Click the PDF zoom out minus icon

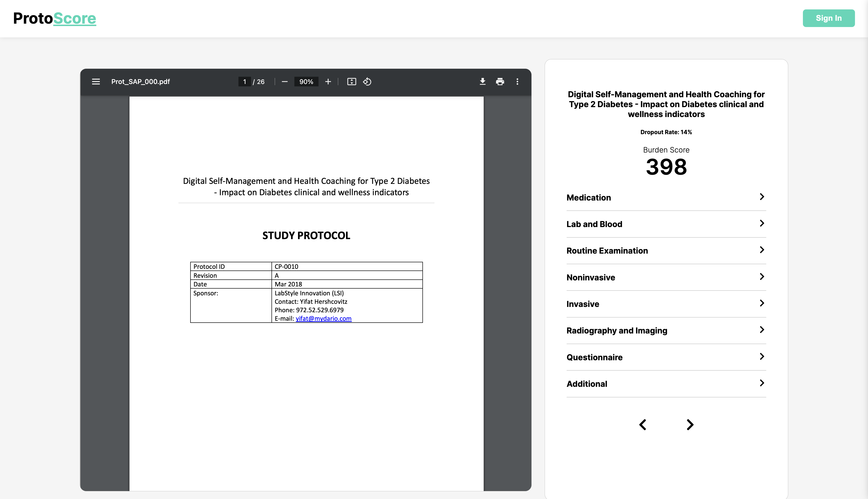(x=285, y=82)
